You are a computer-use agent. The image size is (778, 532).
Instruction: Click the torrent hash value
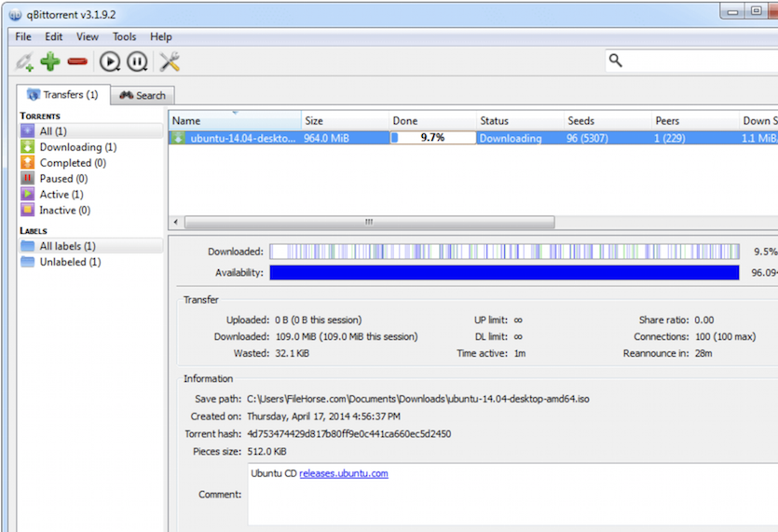349,434
